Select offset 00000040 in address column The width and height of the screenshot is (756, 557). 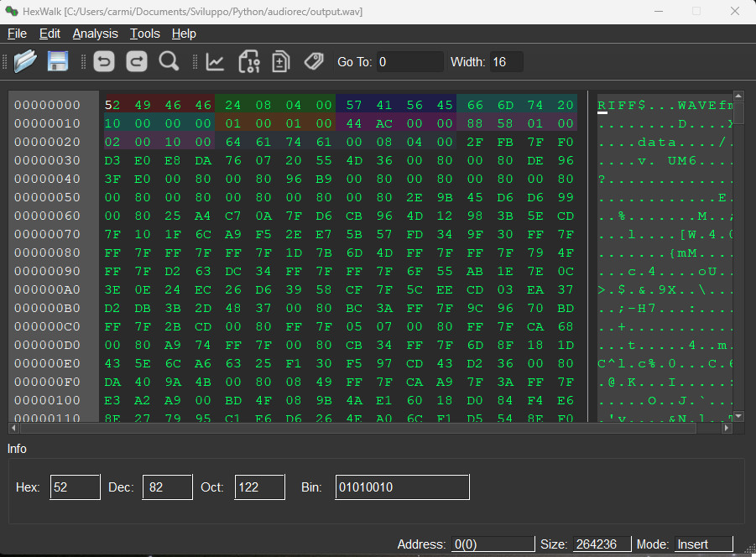pos(47,179)
